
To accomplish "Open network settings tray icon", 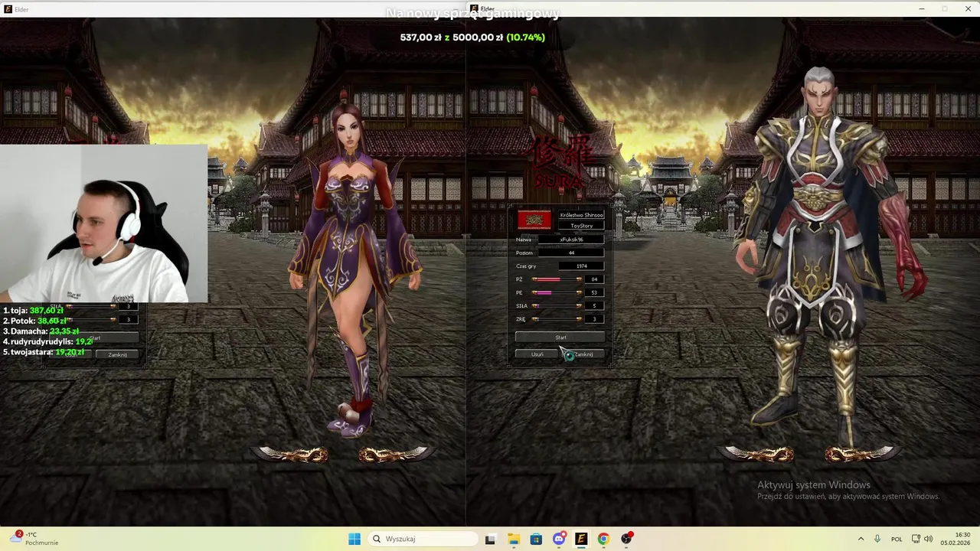I will click(916, 539).
